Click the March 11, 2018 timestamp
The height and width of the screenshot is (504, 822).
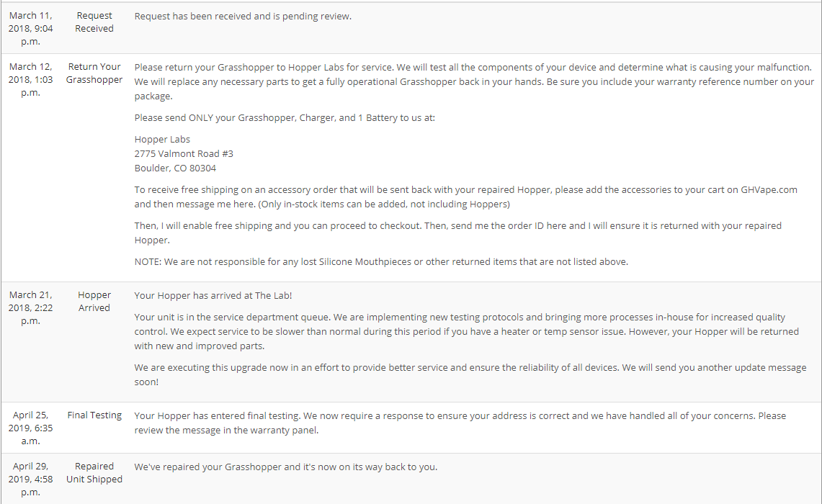pyautogui.click(x=30, y=28)
